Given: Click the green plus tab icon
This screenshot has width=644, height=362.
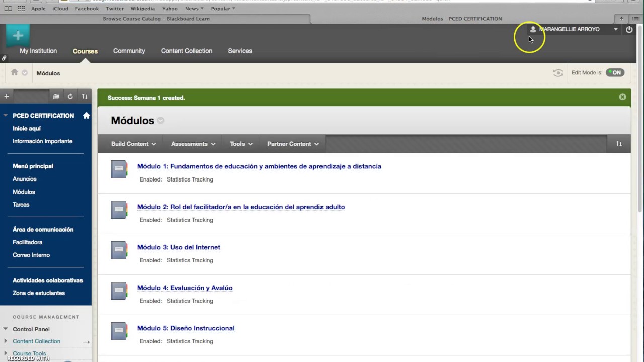Looking at the screenshot, I should click(x=18, y=36).
